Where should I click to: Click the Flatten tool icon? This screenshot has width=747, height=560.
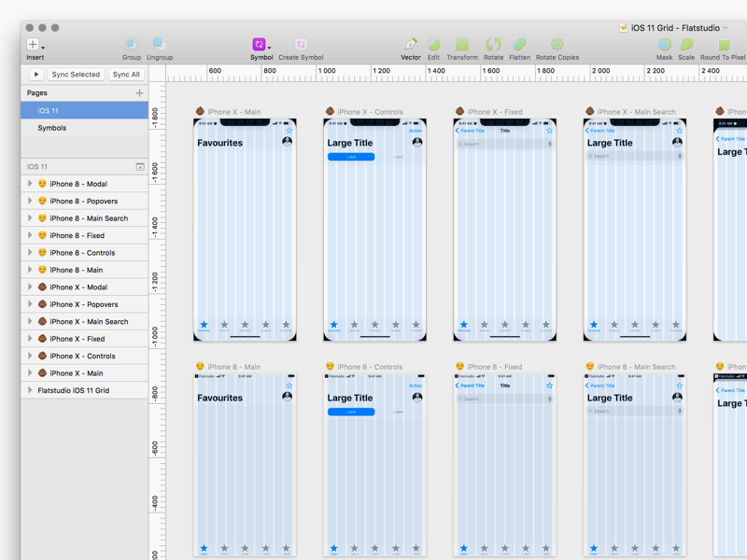[519, 45]
